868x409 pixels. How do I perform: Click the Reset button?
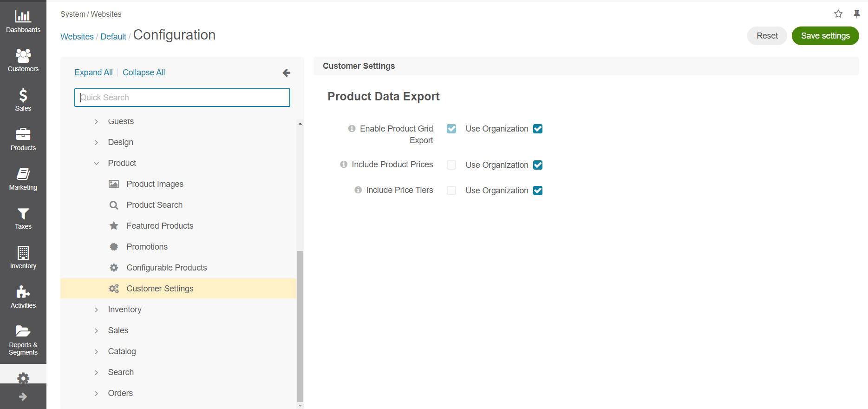point(767,36)
